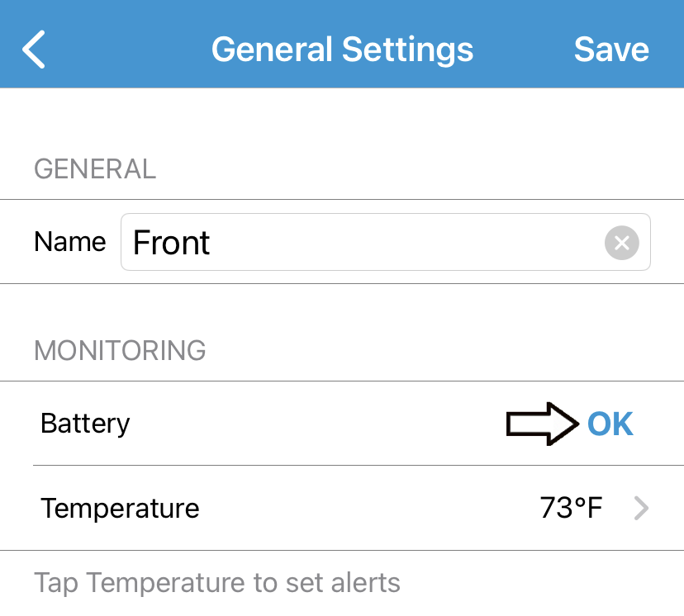The width and height of the screenshot is (684, 616).
Task: Clear the Name field with X icon
Action: coord(621,243)
